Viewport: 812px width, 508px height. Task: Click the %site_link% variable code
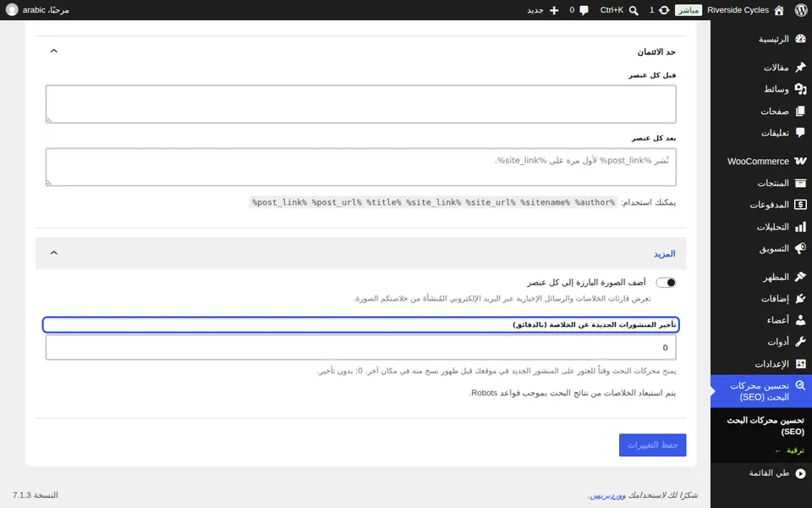(x=433, y=202)
